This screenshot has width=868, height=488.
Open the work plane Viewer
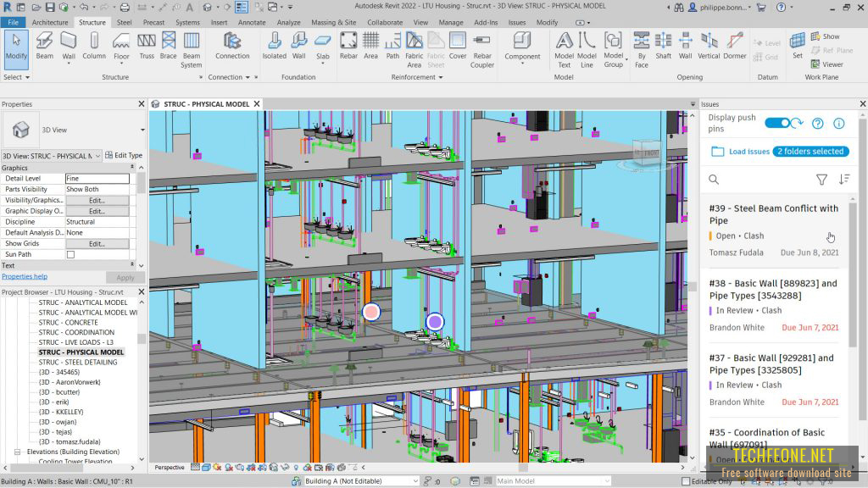tap(827, 64)
